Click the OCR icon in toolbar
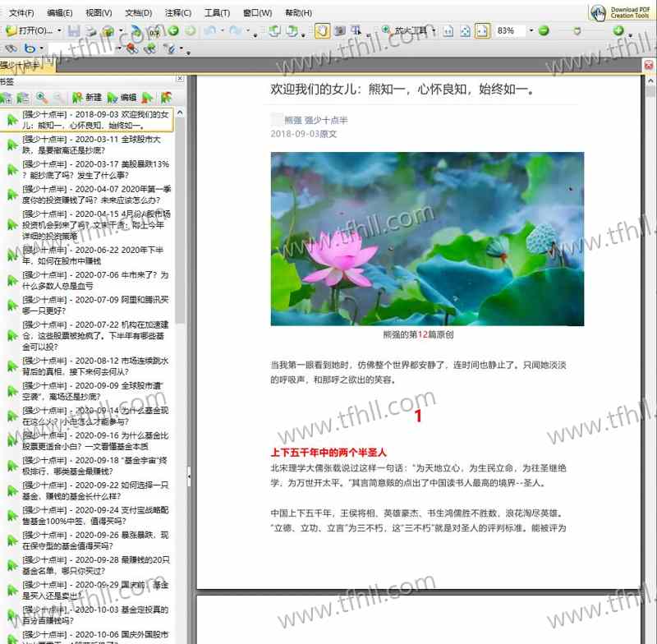The width and height of the screenshot is (657, 644). coord(154,31)
